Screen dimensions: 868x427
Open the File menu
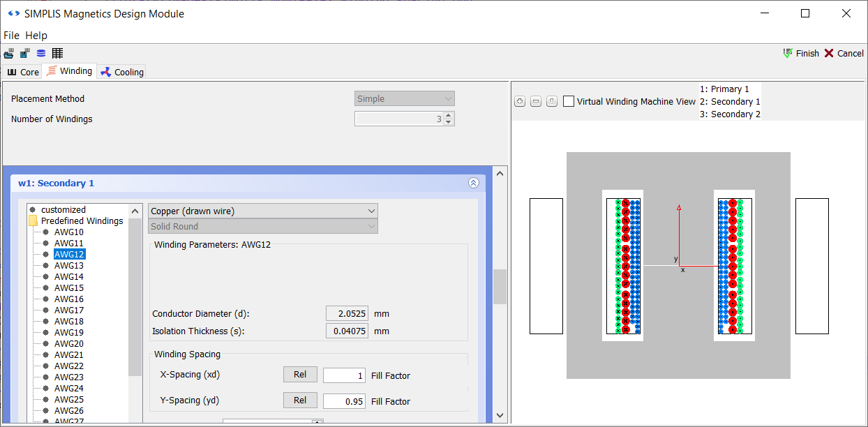[12, 36]
